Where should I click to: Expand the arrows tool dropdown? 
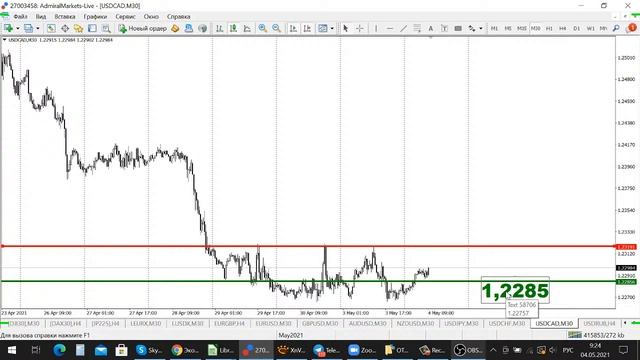point(481,28)
